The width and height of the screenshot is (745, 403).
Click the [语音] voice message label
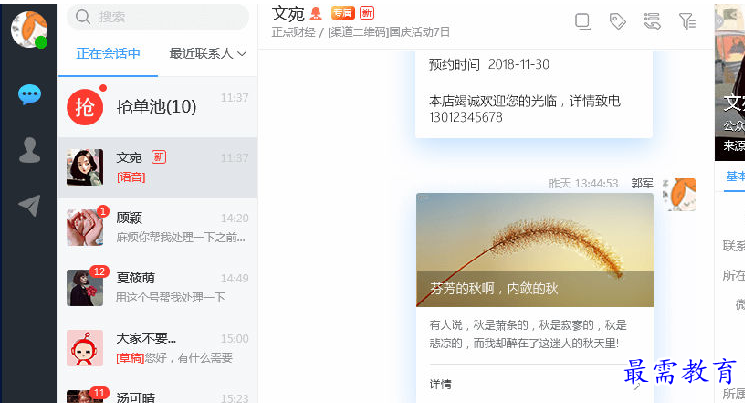(131, 177)
